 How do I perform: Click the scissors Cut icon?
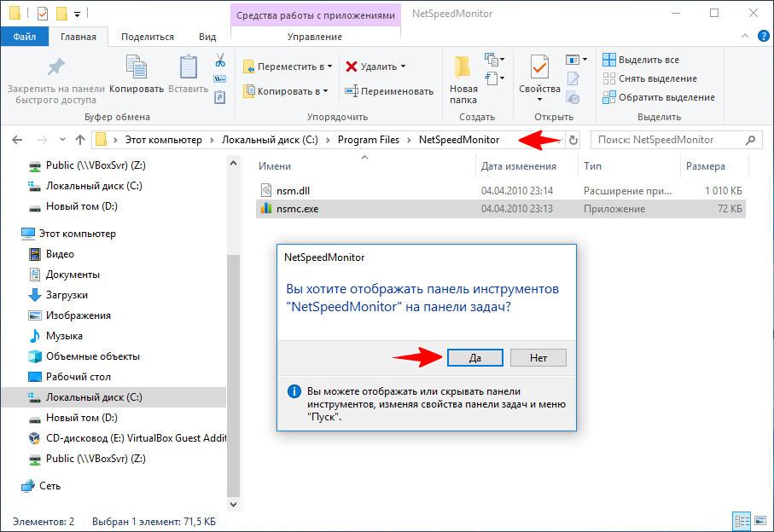220,61
